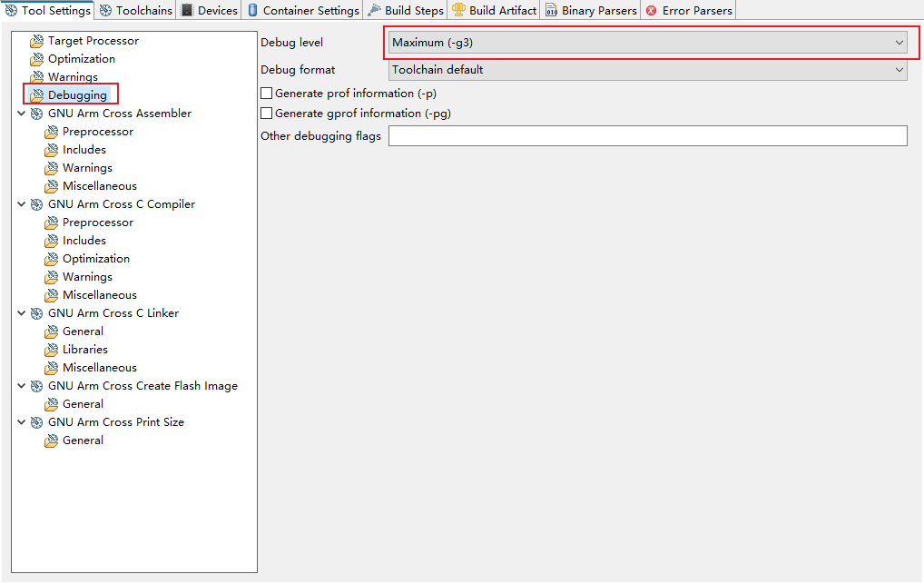This screenshot has width=924, height=584.
Task: Click the 'Debug level' label text
Action: point(291,43)
